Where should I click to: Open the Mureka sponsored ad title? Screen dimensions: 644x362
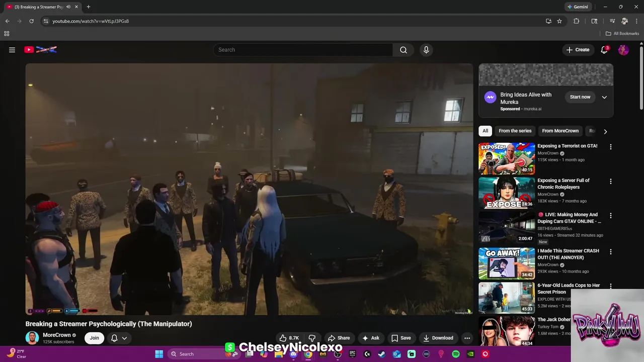(x=526, y=98)
